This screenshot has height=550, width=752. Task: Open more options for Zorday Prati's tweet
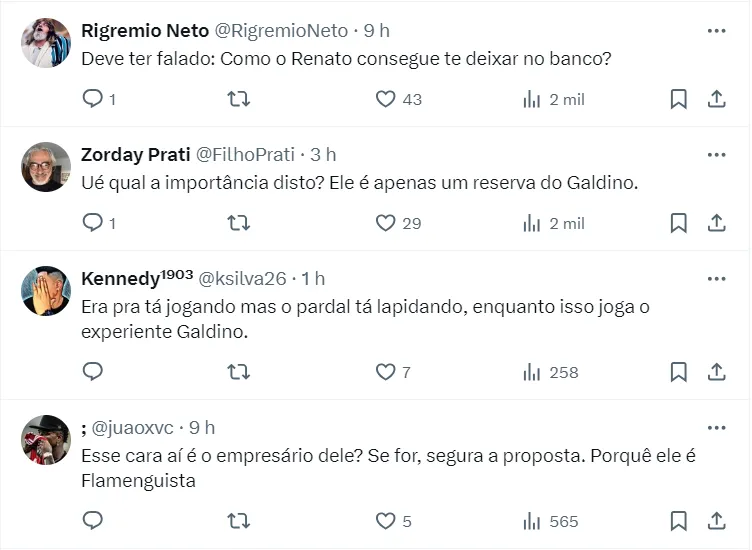[716, 155]
